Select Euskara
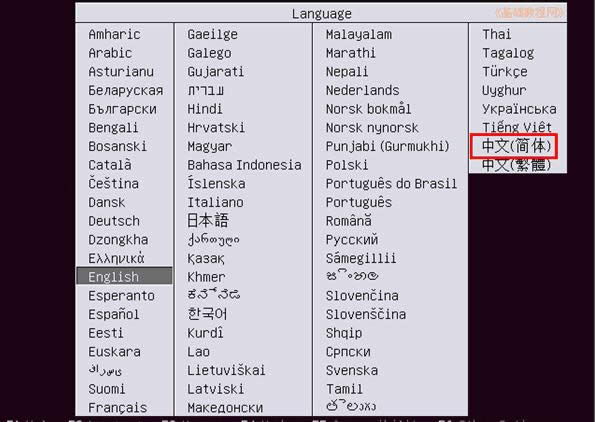595x422 pixels. (x=114, y=352)
